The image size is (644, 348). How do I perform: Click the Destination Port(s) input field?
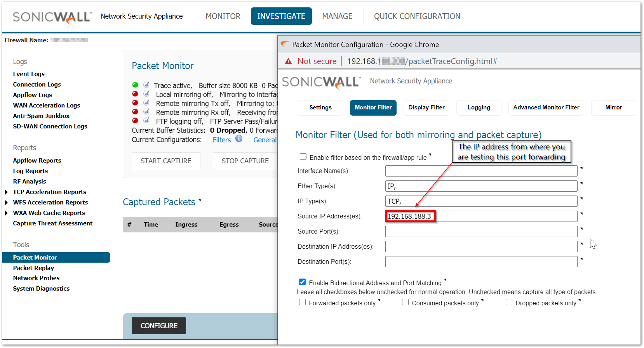(x=481, y=262)
